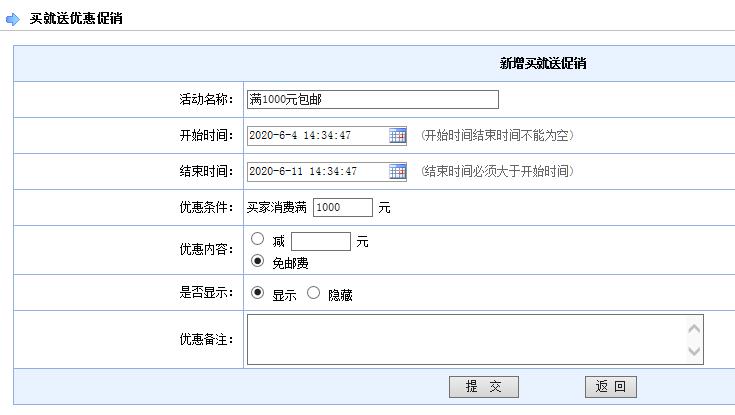Screen dimensions: 735x415
Task: Click inside the 优惠备注 text area
Action: tap(466, 339)
